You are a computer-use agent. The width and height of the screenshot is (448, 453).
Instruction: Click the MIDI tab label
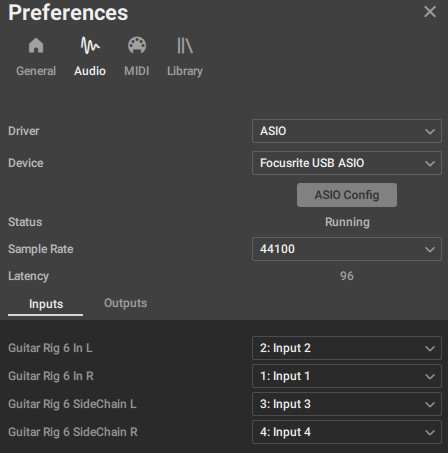[137, 71]
